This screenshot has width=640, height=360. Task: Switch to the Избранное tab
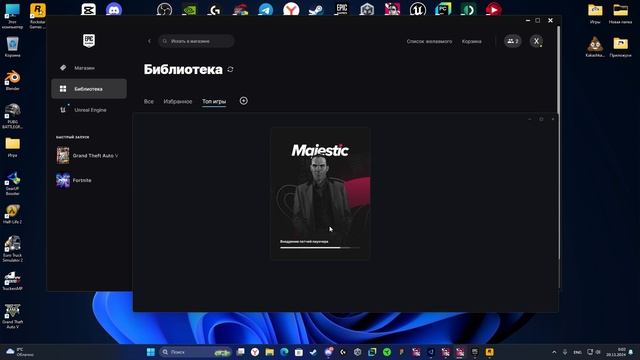pos(178,101)
